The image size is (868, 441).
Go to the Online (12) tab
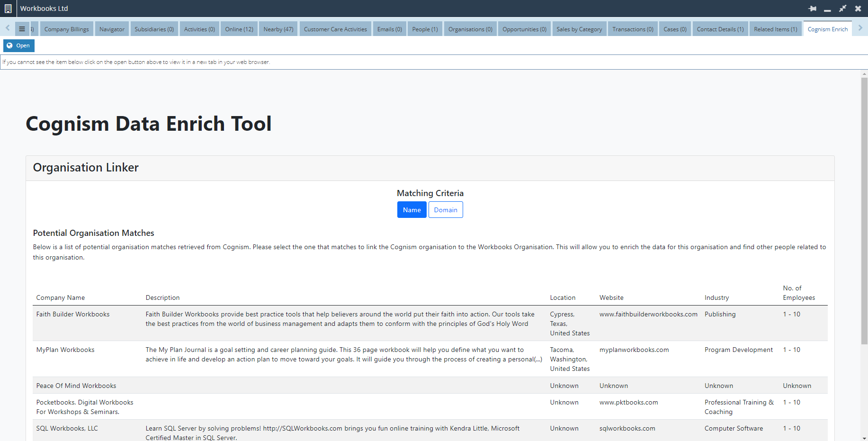pos(239,29)
